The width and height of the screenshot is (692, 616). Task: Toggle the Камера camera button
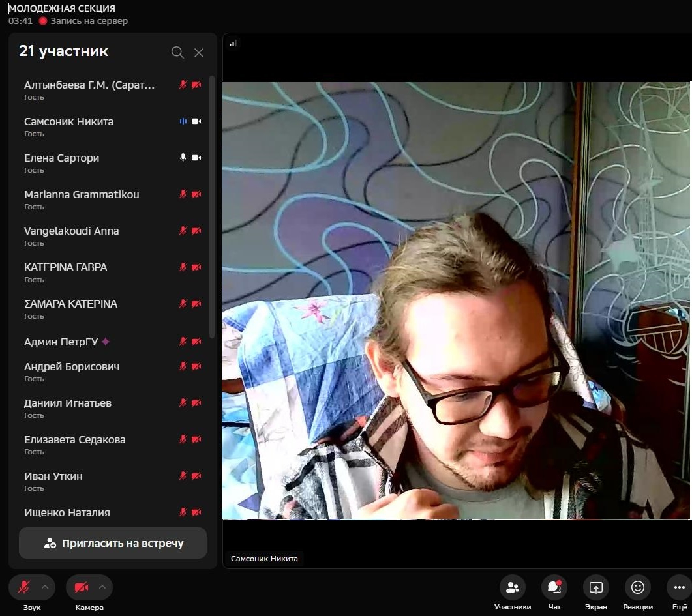coord(82,587)
